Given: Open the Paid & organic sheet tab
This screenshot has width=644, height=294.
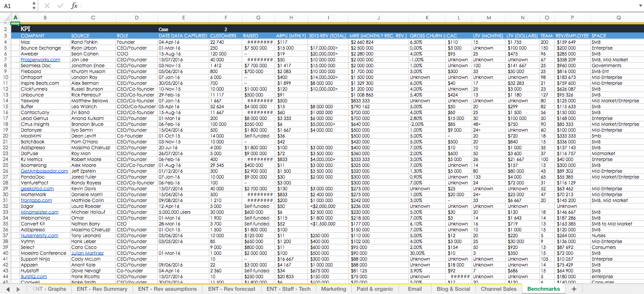Looking at the screenshot, I should [375, 289].
